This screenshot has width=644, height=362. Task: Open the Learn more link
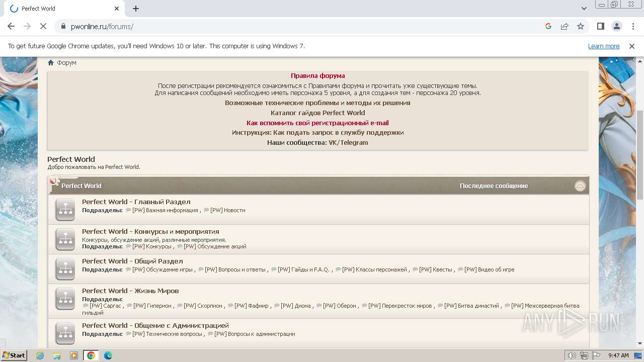[604, 46]
